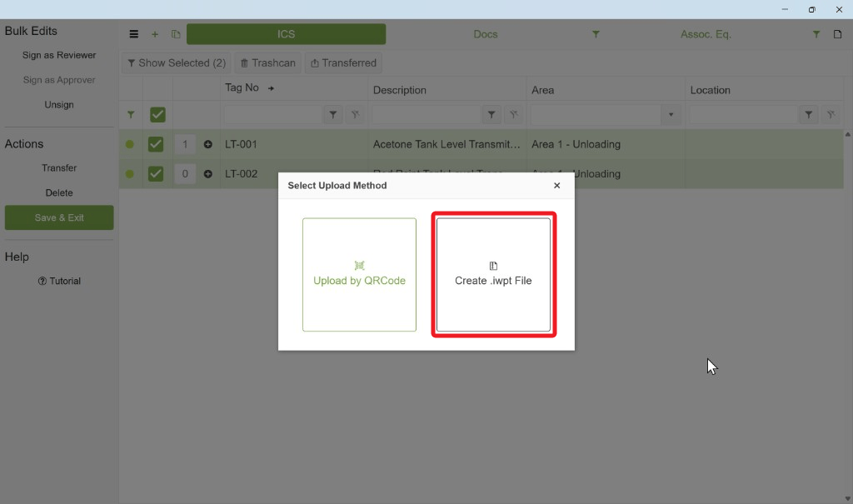
Task: Uncheck the LT-001 row checkbox
Action: [156, 144]
